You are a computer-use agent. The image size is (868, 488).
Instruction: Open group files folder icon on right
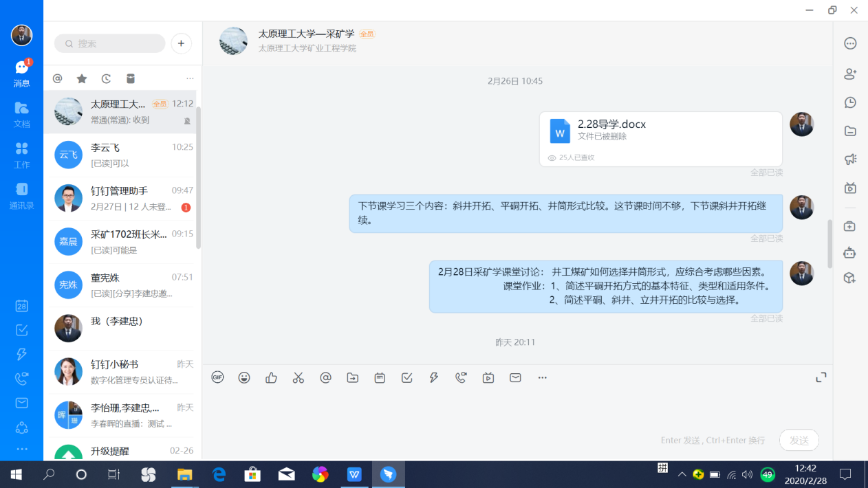tap(850, 131)
